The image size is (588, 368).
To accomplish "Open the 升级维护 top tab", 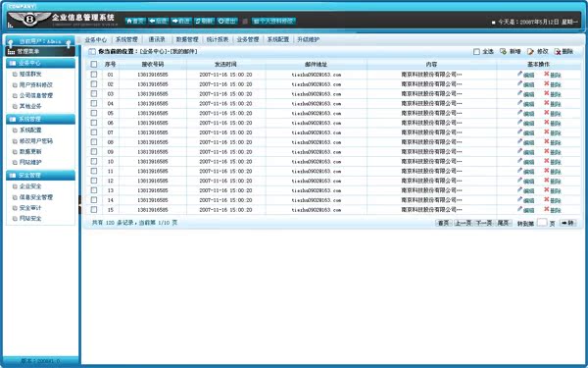I will click(x=309, y=39).
